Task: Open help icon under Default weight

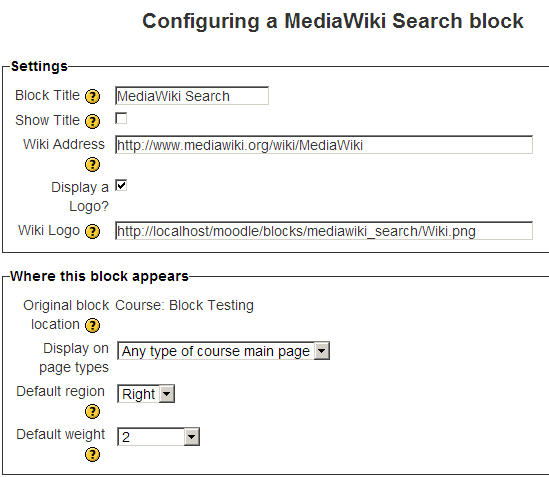Action: click(x=92, y=455)
